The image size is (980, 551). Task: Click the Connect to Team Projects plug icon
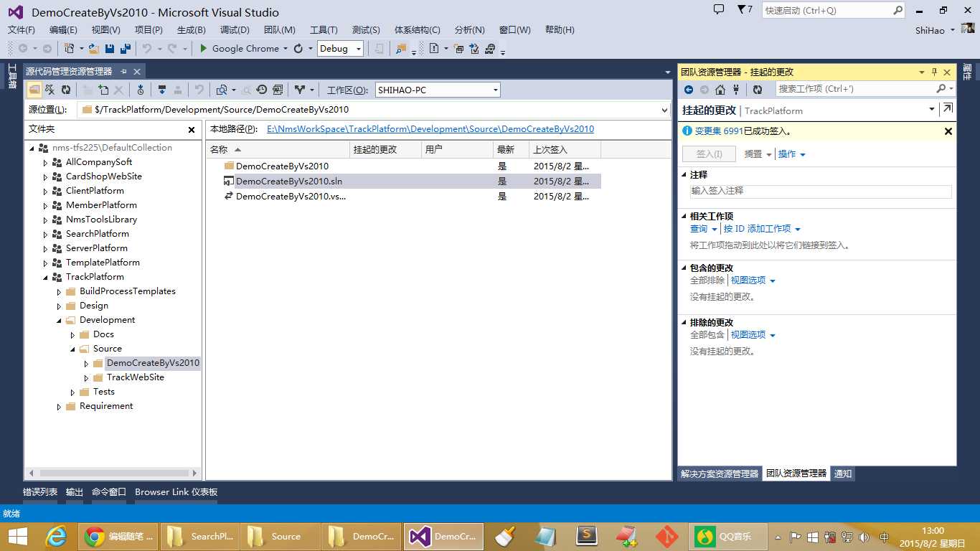pos(737,90)
